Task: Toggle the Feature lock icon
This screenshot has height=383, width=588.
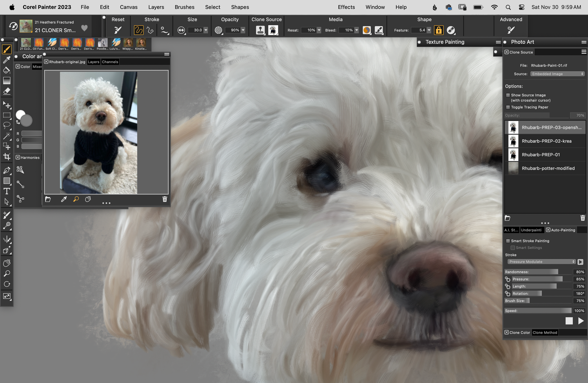Action: (x=439, y=30)
